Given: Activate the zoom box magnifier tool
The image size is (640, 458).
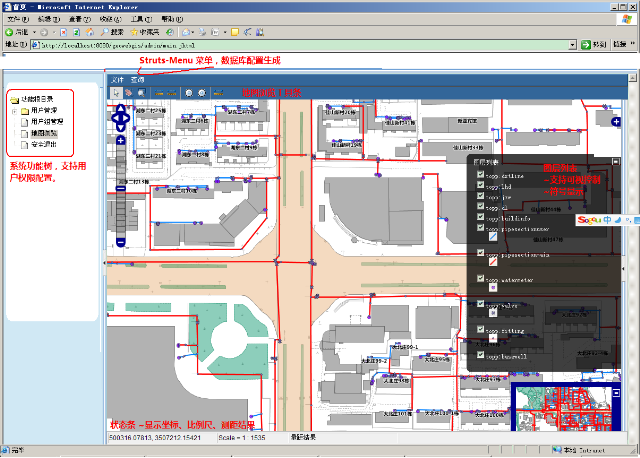Looking at the screenshot, I should [142, 93].
